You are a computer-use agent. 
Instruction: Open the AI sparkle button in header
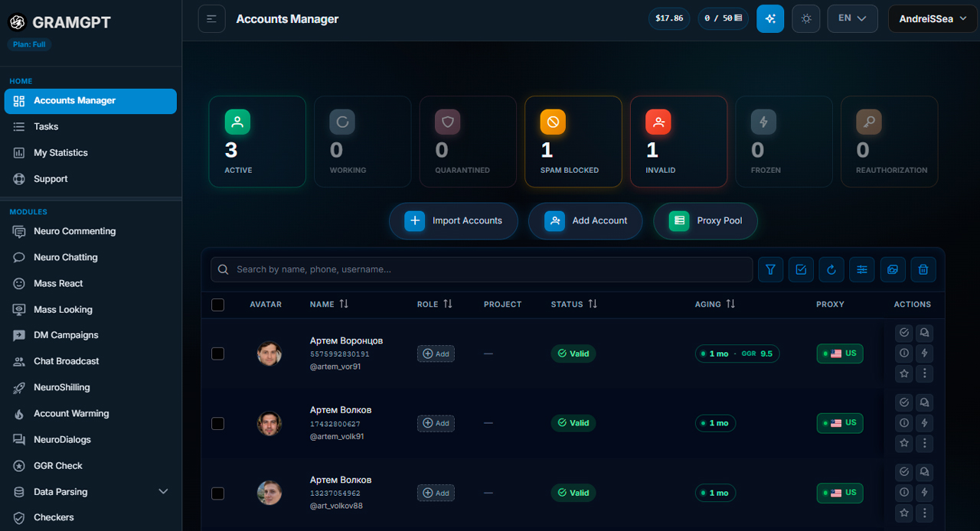click(x=770, y=18)
